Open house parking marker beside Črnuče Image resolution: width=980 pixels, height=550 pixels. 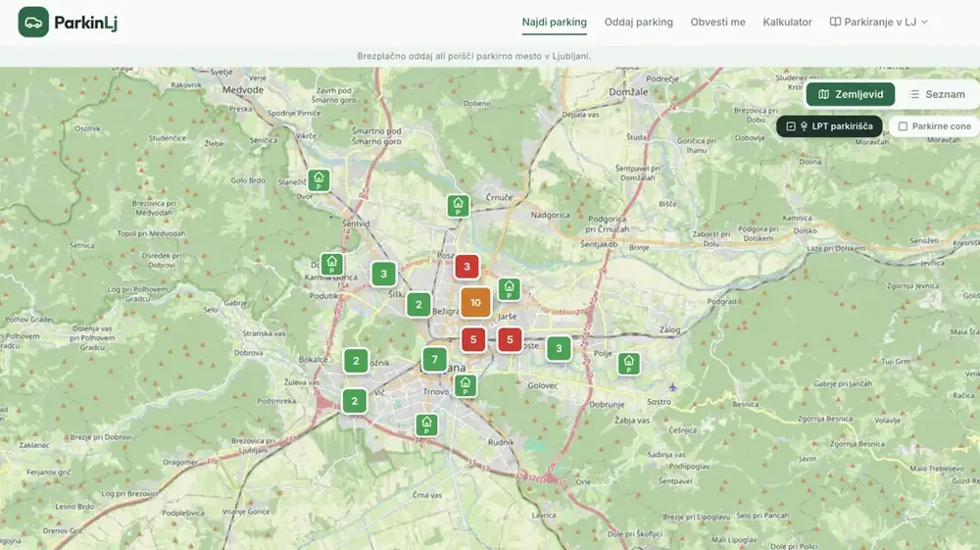(x=458, y=206)
